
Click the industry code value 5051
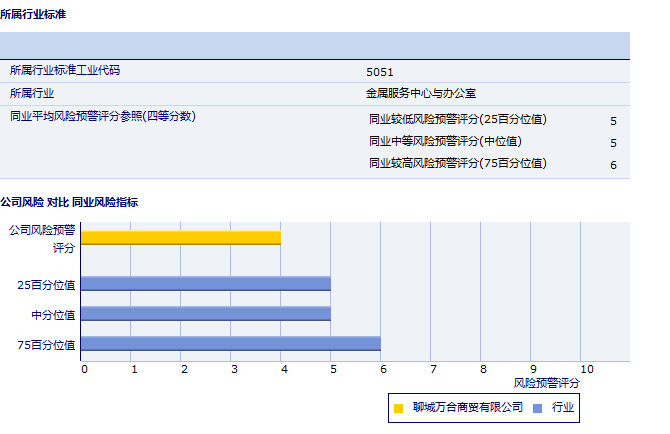coord(380,72)
